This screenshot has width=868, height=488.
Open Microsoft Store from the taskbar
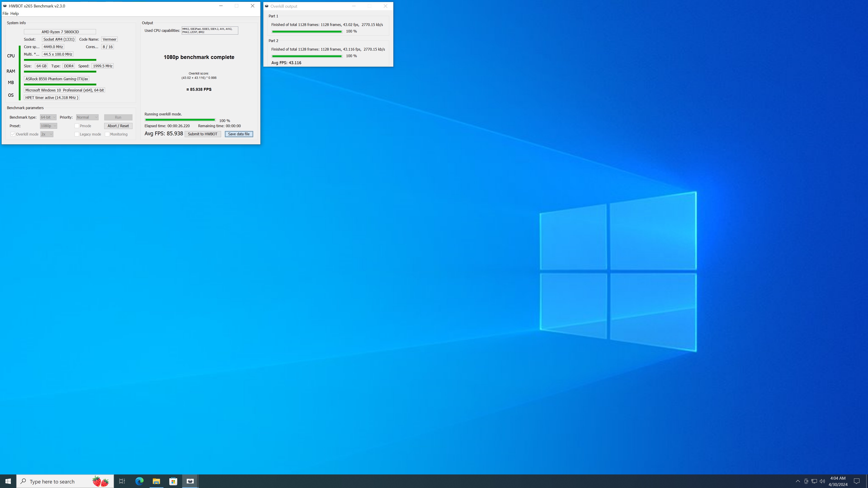173,481
